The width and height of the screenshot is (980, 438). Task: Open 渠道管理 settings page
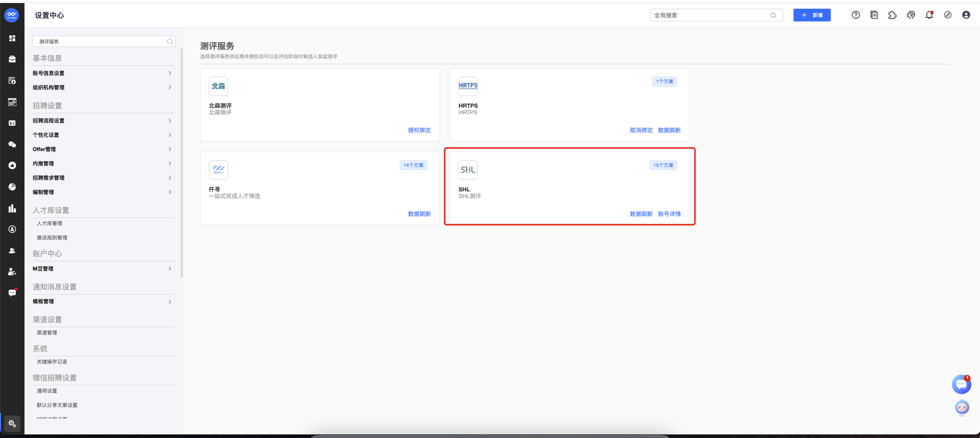47,332
